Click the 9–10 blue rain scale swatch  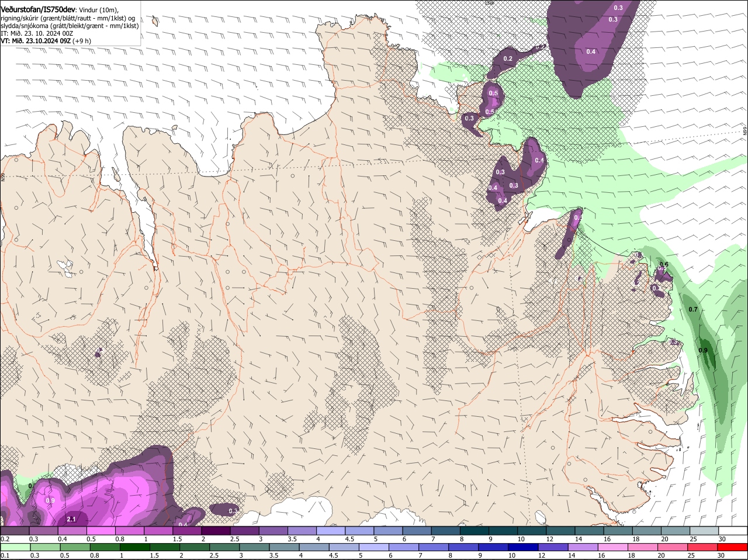pos(492,547)
